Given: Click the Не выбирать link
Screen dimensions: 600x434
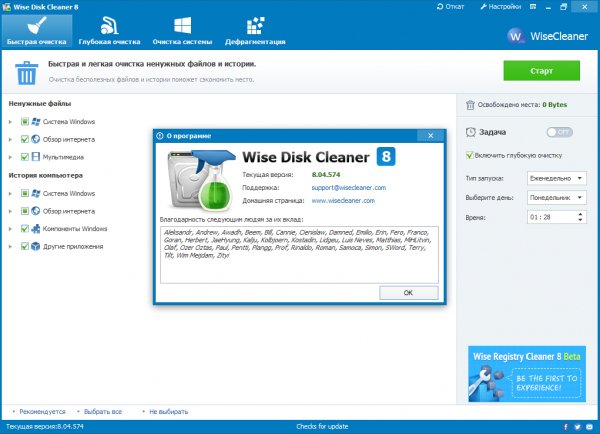Looking at the screenshot, I should [168, 412].
